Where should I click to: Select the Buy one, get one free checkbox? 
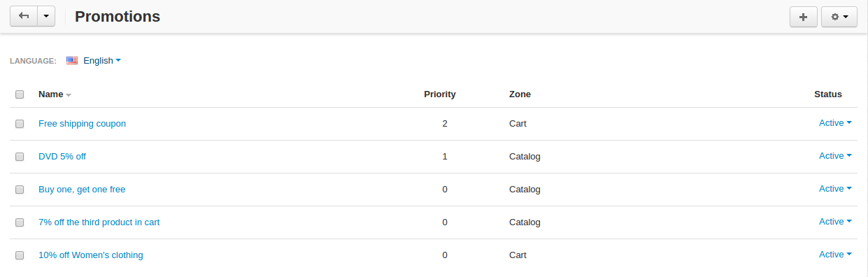pyautogui.click(x=20, y=190)
